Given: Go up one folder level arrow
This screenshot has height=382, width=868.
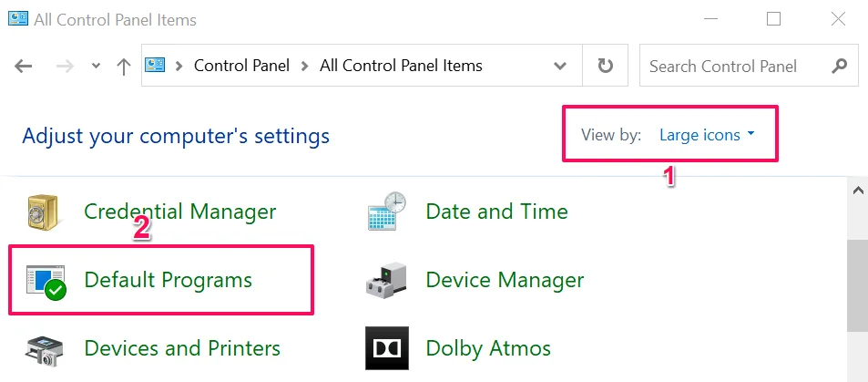Looking at the screenshot, I should pyautogui.click(x=124, y=67).
